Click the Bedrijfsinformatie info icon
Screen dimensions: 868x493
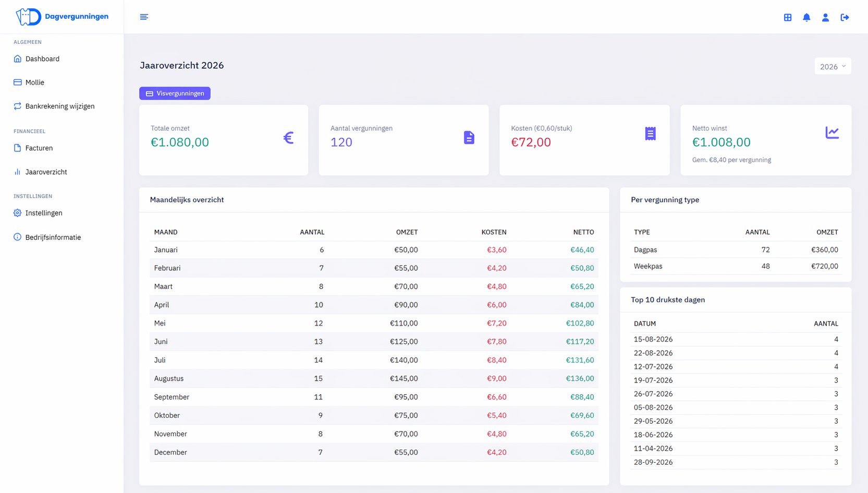click(17, 237)
